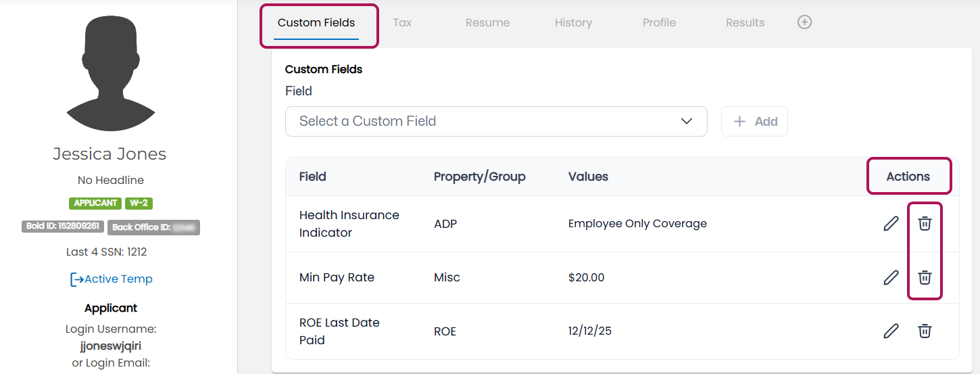Switch to the Custom Fields tab
Viewport: 980px width, 374px height.
(316, 23)
